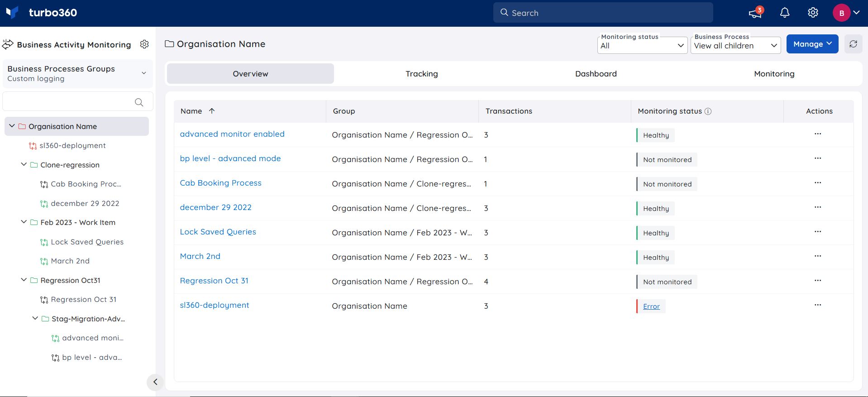
Task: Click the Manage button
Action: (812, 44)
